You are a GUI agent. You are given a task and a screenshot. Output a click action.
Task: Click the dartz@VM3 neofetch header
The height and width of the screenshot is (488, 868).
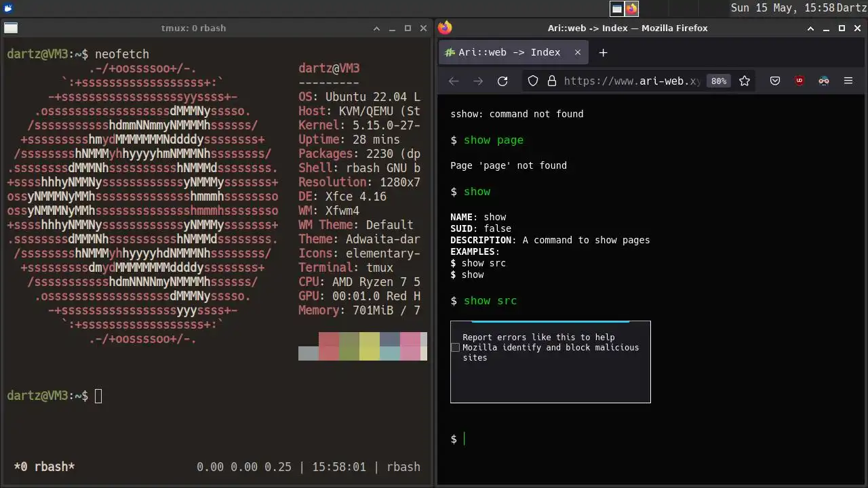329,68
